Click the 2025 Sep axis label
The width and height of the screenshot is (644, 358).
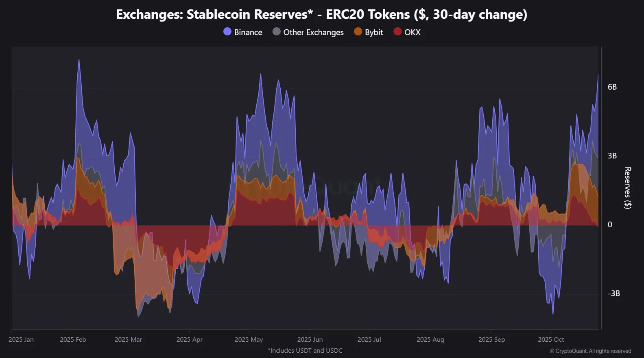click(491, 339)
